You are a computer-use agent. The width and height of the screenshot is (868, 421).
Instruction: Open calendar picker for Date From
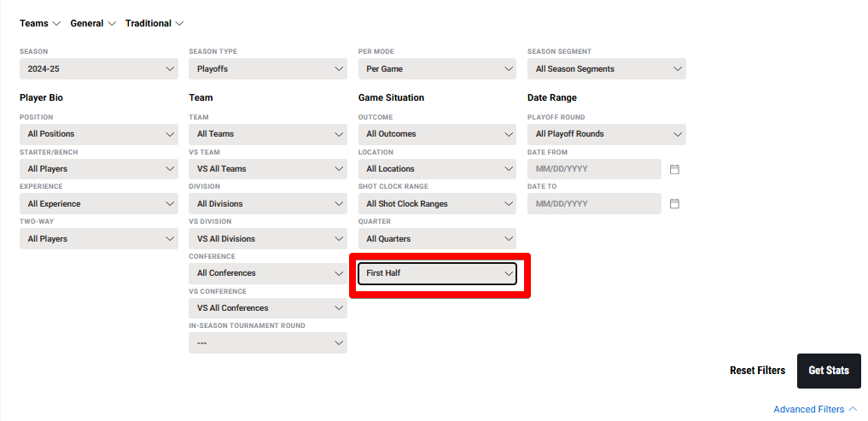click(674, 169)
